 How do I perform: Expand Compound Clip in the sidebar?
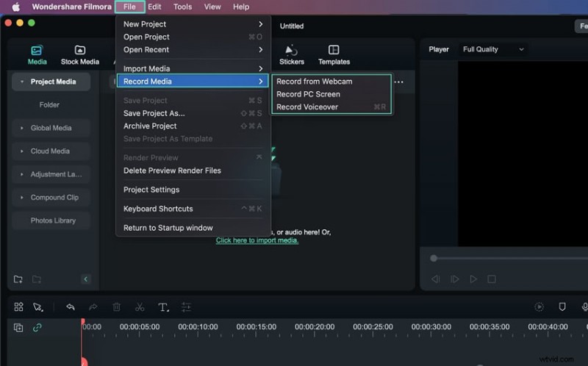pyautogui.click(x=22, y=198)
